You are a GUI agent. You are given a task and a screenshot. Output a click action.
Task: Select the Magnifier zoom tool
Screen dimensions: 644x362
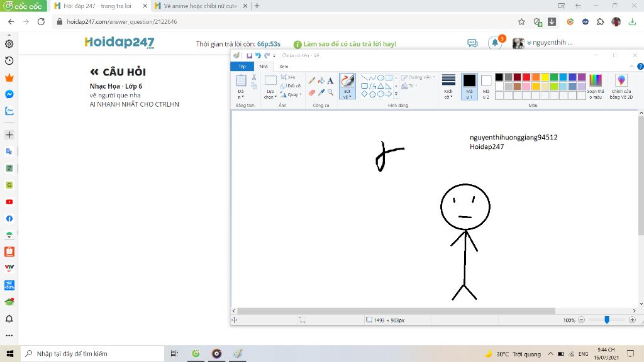tap(330, 93)
